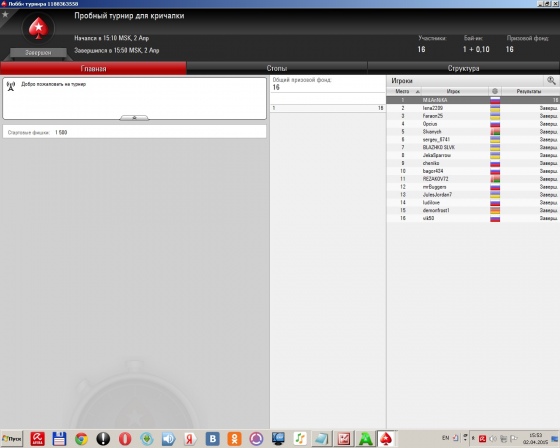Open the Windows Пуск start button
The image size is (560, 448).
[12, 438]
